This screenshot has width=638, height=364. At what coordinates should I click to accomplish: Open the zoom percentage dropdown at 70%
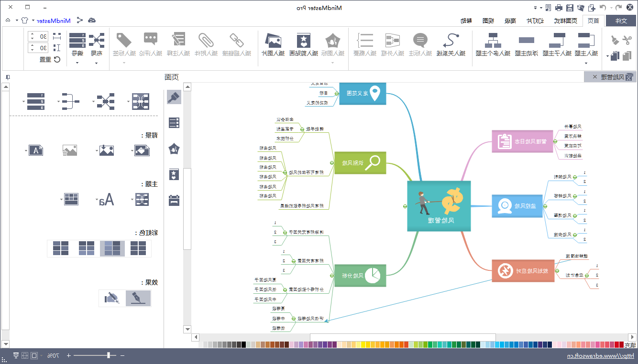[x=41, y=355]
